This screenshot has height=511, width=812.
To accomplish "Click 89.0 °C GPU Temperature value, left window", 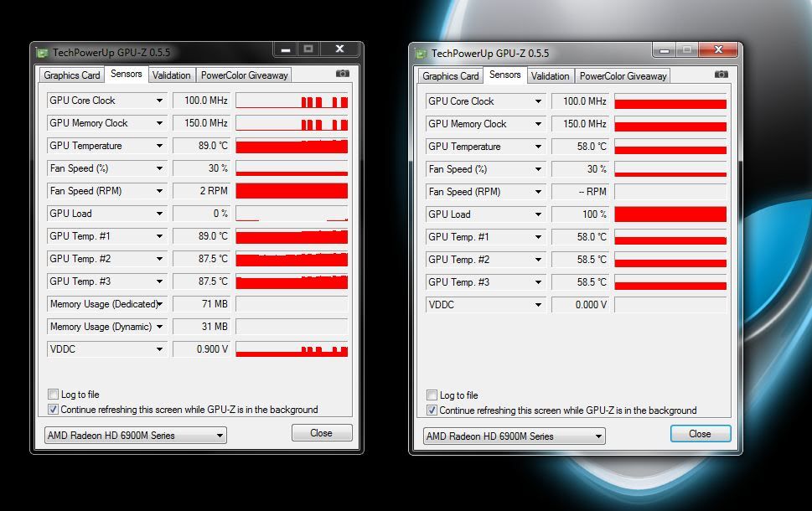I will click(x=201, y=146).
